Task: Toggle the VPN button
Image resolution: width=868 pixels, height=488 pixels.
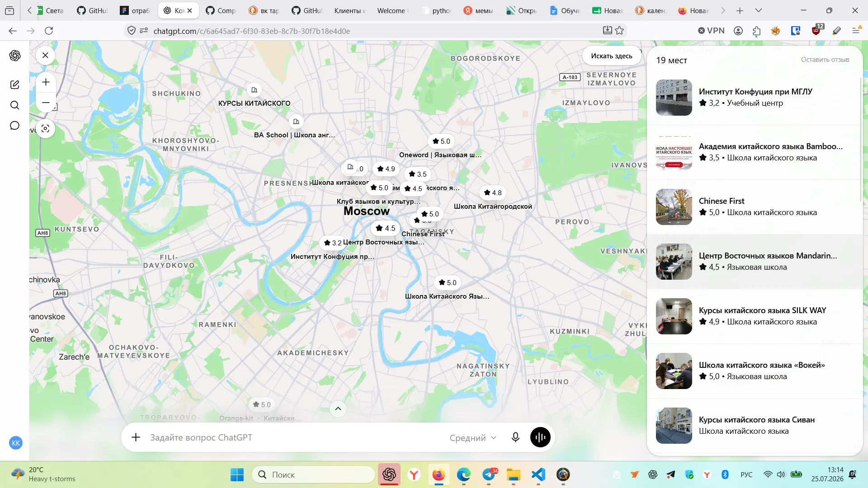Action: click(711, 30)
